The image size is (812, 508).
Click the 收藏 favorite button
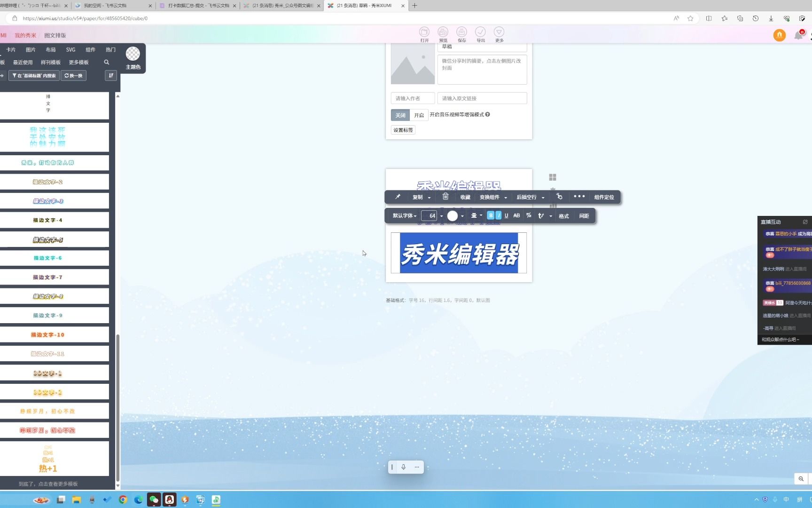465,197
